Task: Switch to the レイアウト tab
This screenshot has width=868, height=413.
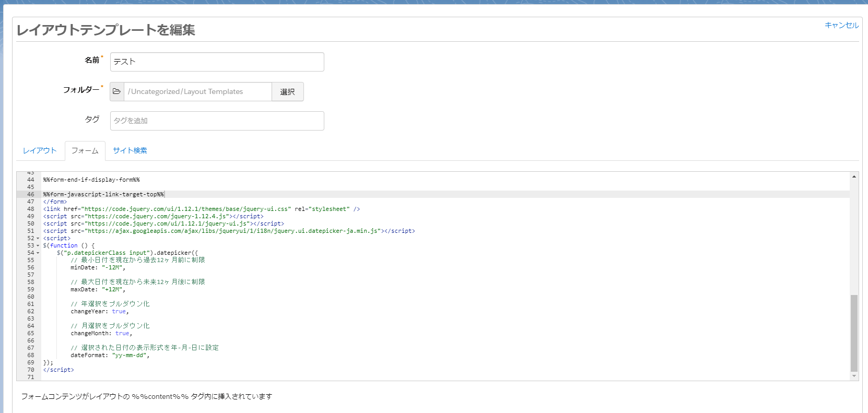Action: (x=40, y=150)
